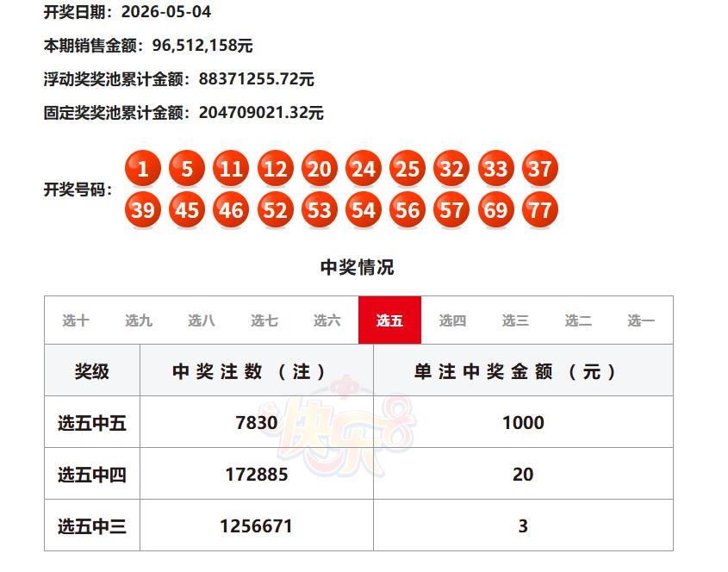This screenshot has width=728, height=572.
Task: Click the lottery ball numbered 39
Action: point(143,209)
